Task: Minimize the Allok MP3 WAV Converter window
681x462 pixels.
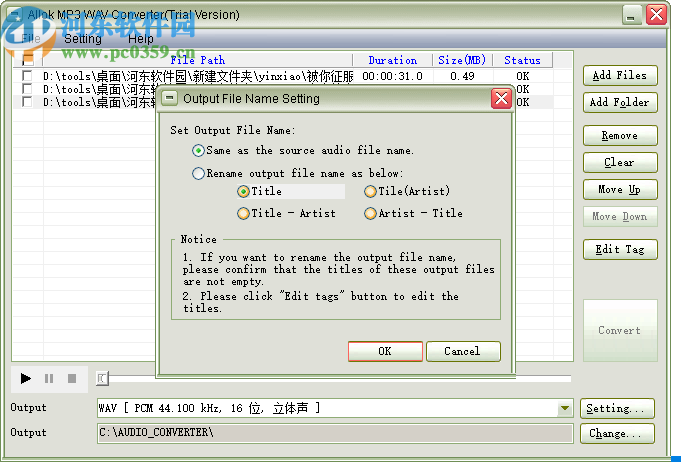Action: point(631,15)
